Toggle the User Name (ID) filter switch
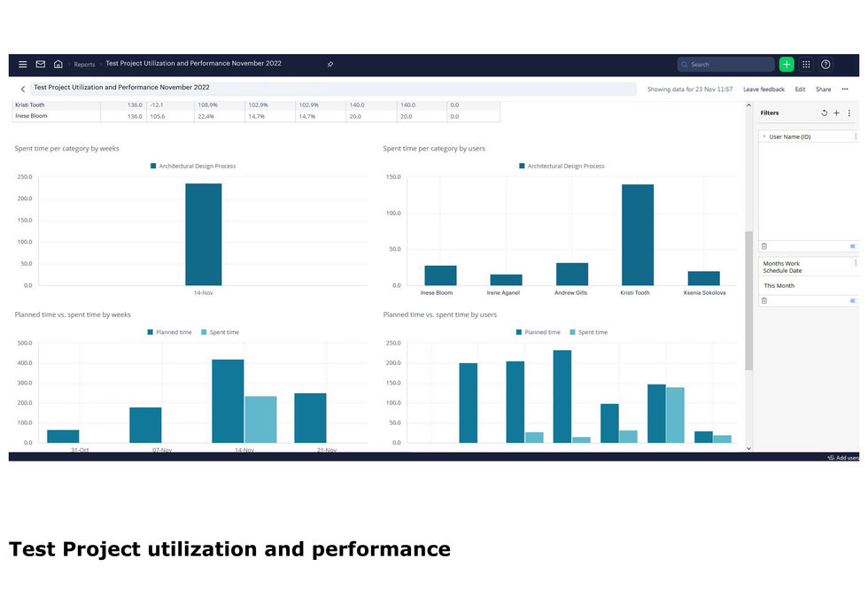 [x=853, y=246]
